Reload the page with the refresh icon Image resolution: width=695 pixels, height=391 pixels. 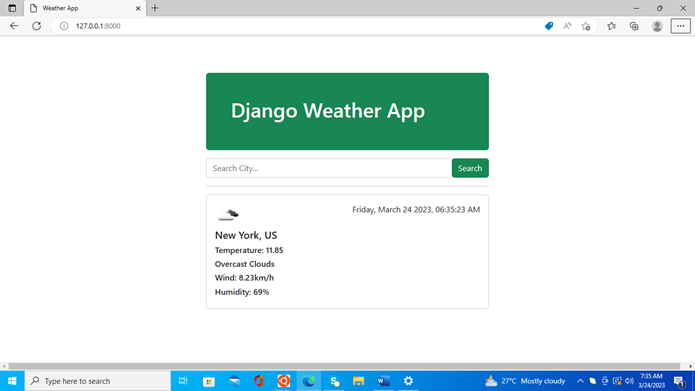pos(36,26)
